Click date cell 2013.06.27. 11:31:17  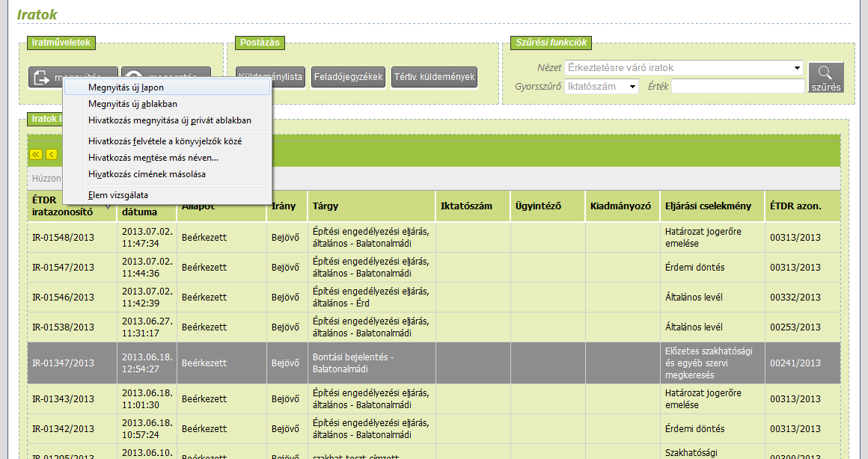147,327
